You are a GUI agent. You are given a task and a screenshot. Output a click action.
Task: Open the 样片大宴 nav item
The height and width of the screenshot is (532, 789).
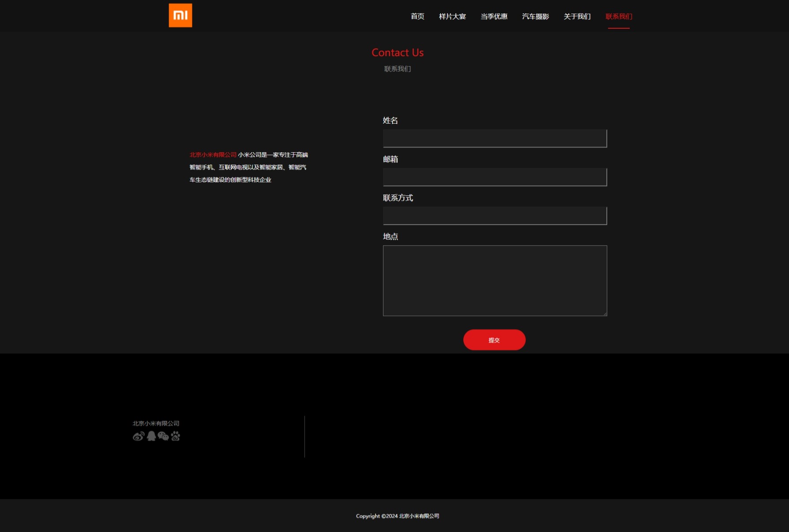tap(452, 16)
